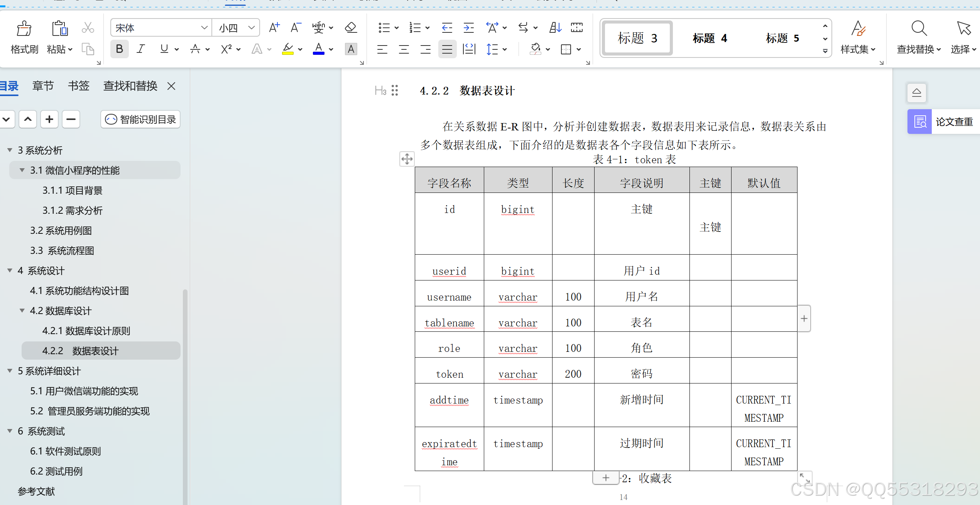Click the plus add-heading button in outline
The image size is (980, 505).
click(49, 119)
